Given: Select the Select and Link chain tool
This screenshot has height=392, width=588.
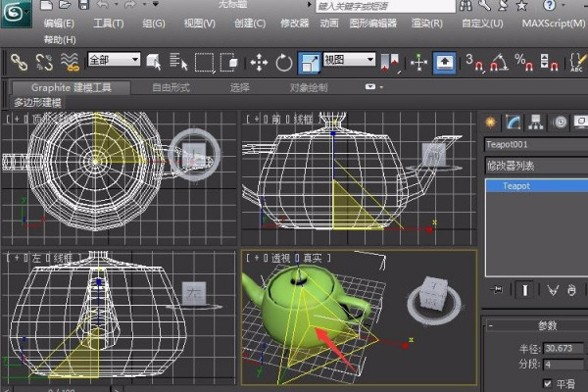Looking at the screenshot, I should [x=19, y=63].
